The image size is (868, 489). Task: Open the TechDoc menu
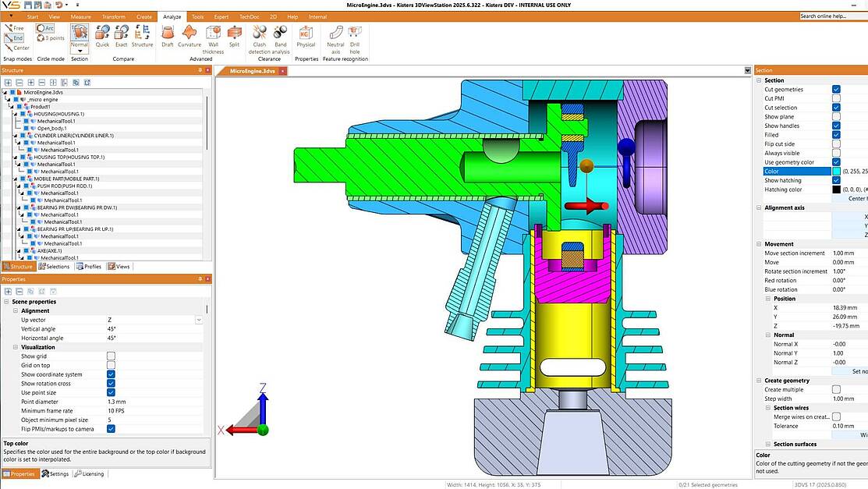(x=249, y=16)
